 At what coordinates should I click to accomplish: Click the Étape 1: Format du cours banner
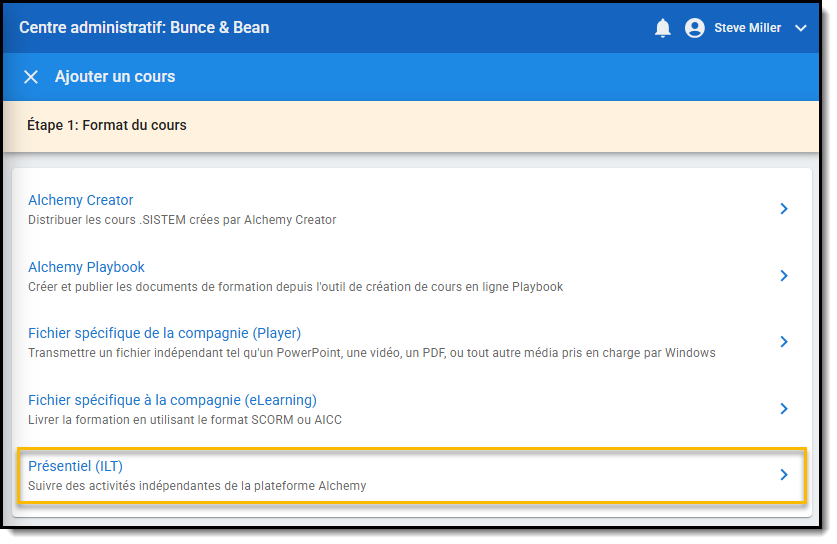coord(107,126)
